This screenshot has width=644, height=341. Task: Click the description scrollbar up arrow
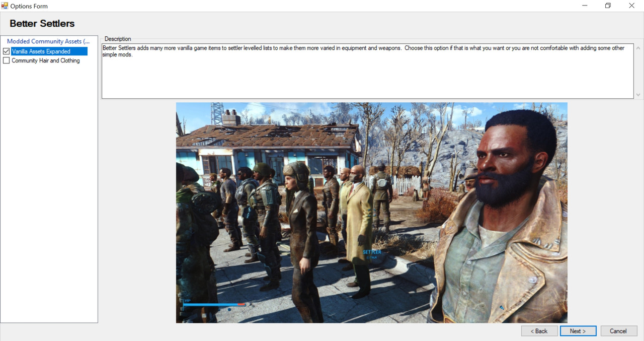tap(638, 48)
